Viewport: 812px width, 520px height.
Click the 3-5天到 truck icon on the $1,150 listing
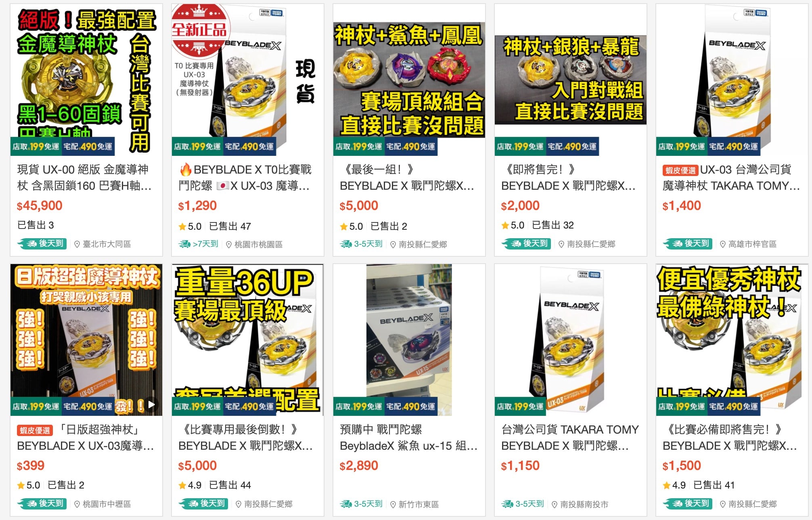(x=507, y=504)
